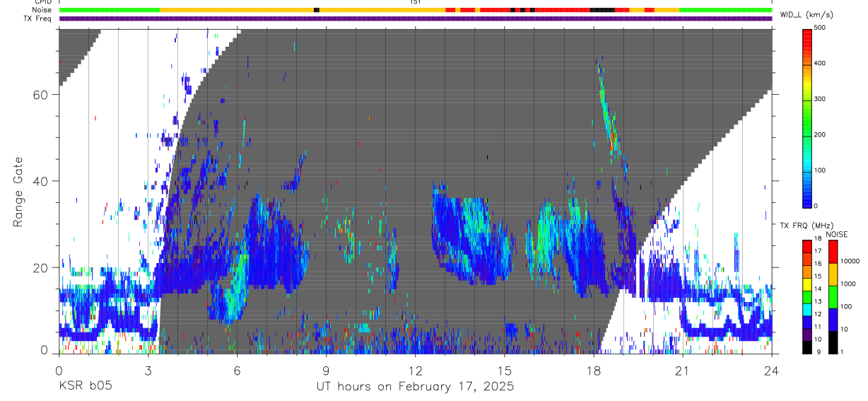Click the '1000' label on NOISE scale
Viewport: 868px width, 401px height.
pyautogui.click(x=847, y=284)
